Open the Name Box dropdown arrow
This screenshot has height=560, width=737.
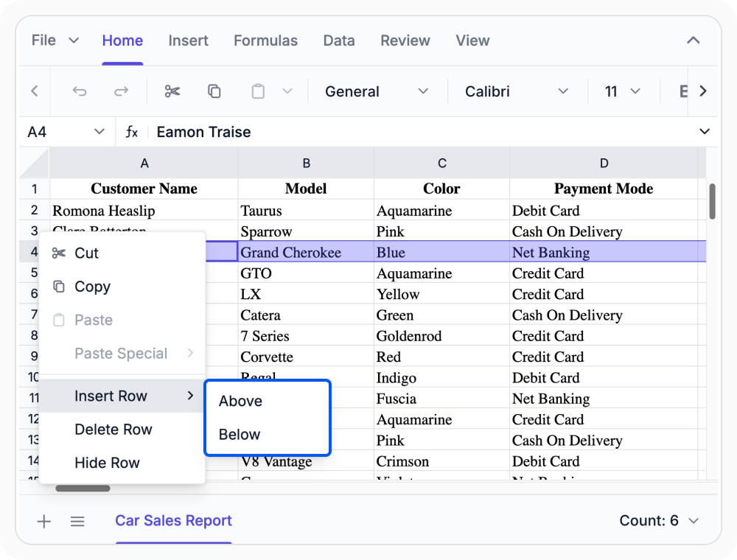tap(99, 132)
